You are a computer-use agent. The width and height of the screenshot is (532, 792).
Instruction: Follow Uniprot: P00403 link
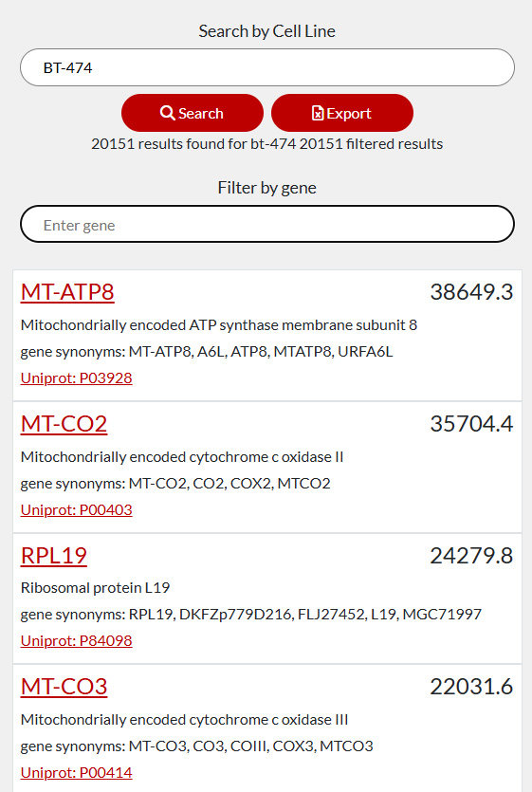[76, 509]
